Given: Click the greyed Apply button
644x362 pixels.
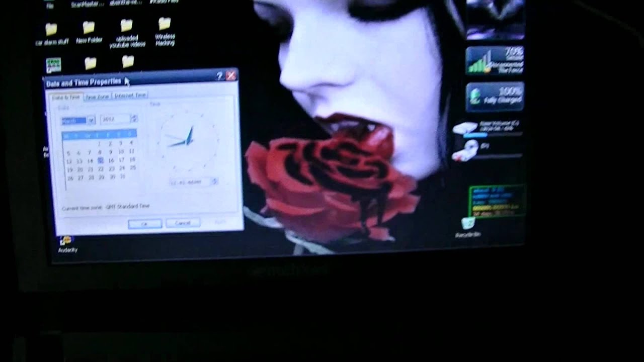Looking at the screenshot, I should [x=220, y=222].
